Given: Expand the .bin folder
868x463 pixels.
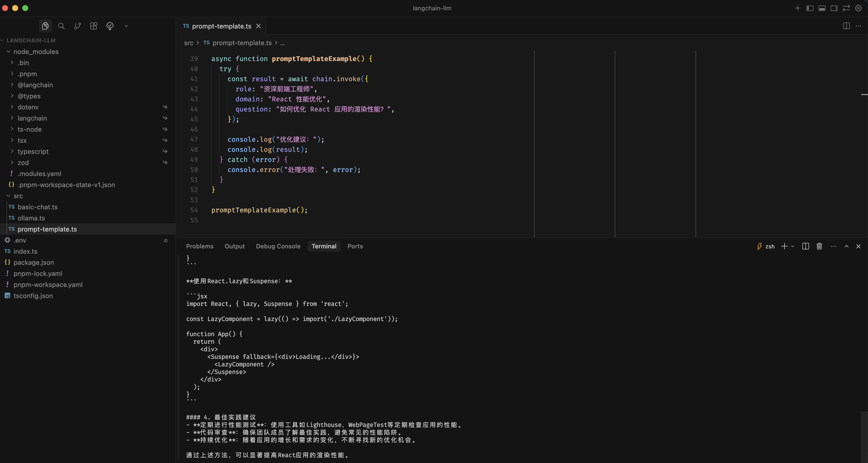Looking at the screenshot, I should (88, 63).
